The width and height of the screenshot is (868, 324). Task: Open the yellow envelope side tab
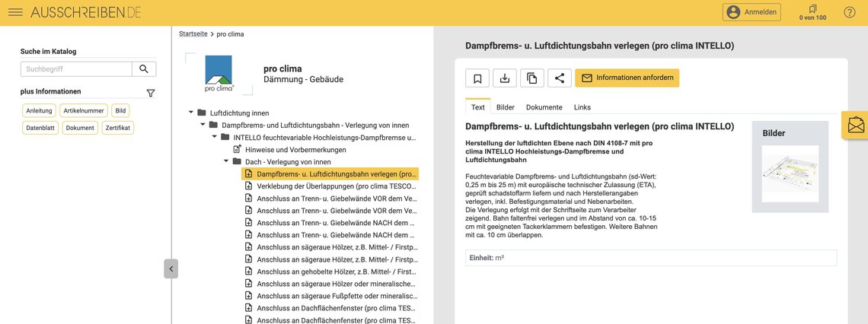pyautogui.click(x=855, y=125)
